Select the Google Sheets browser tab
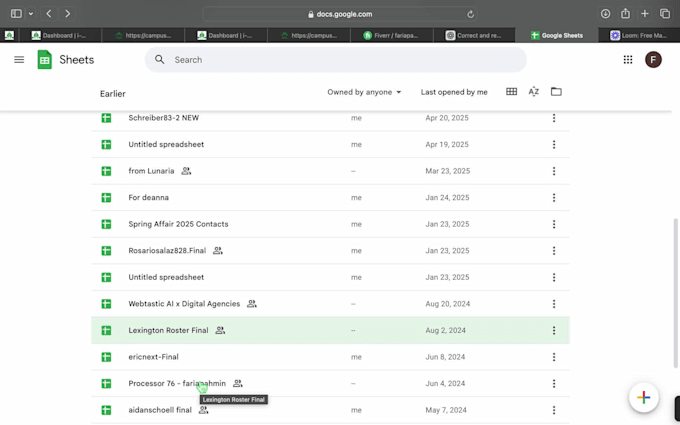 [557, 36]
